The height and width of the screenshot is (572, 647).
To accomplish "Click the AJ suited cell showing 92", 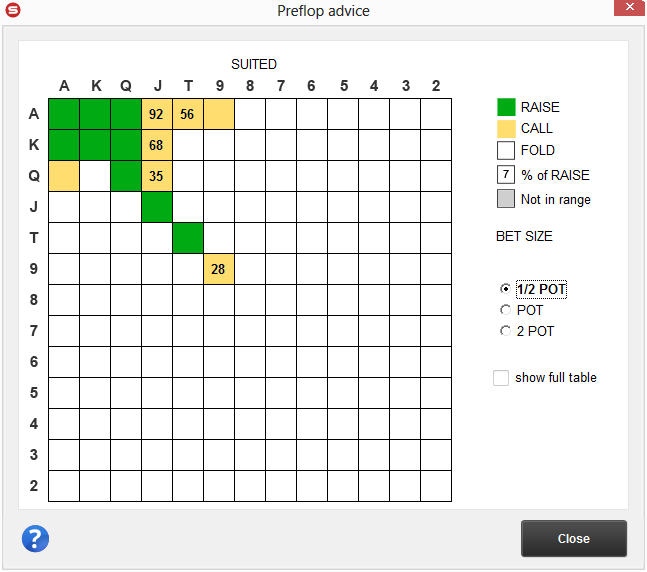I will (156, 115).
